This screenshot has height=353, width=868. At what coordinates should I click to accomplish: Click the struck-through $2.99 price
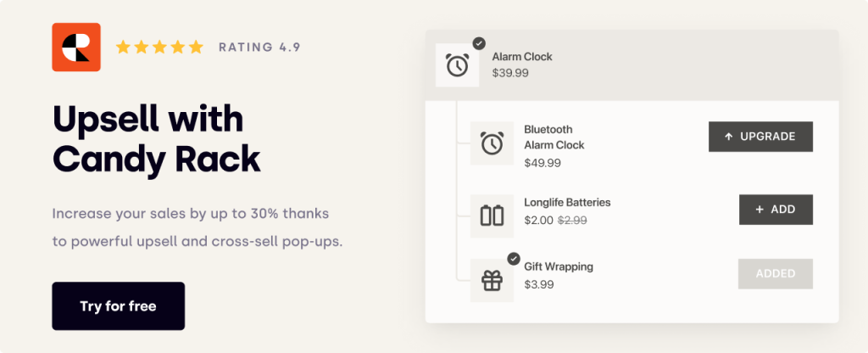(572, 221)
